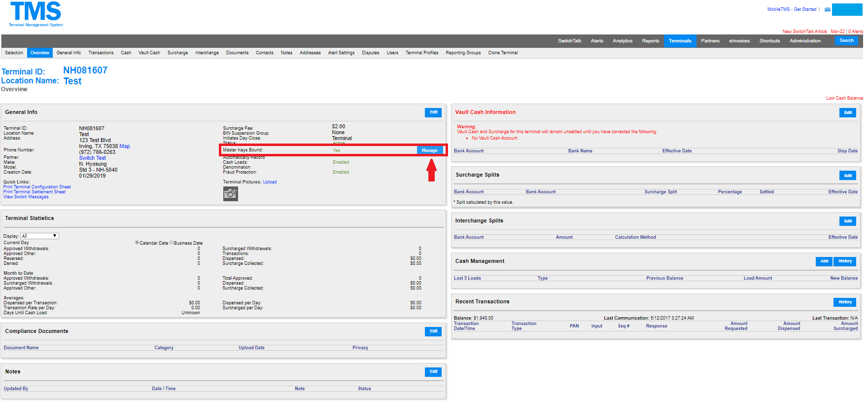
Task: Open Print Terminal Settlement Sheet link
Action: click(x=35, y=192)
